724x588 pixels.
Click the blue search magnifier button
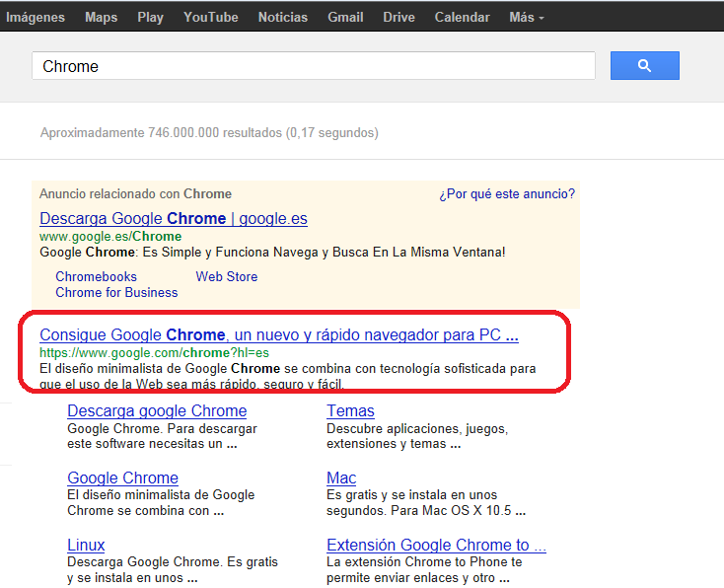(x=644, y=66)
